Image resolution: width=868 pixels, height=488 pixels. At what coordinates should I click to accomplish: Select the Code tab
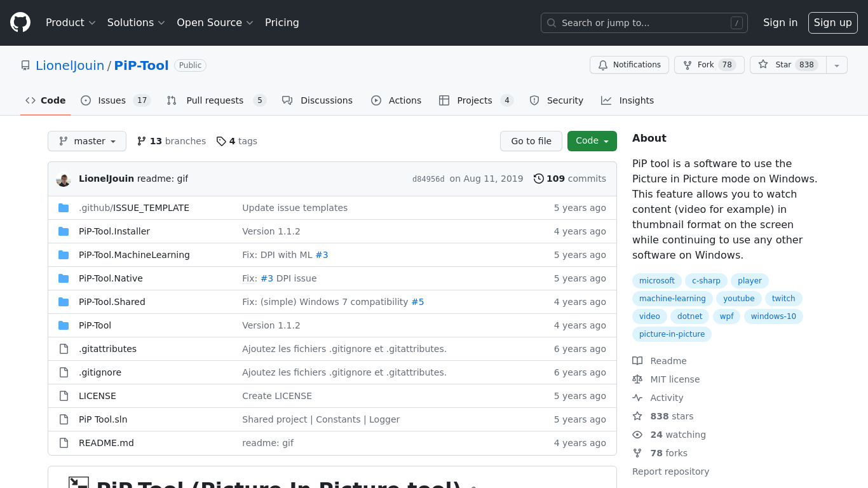46,100
